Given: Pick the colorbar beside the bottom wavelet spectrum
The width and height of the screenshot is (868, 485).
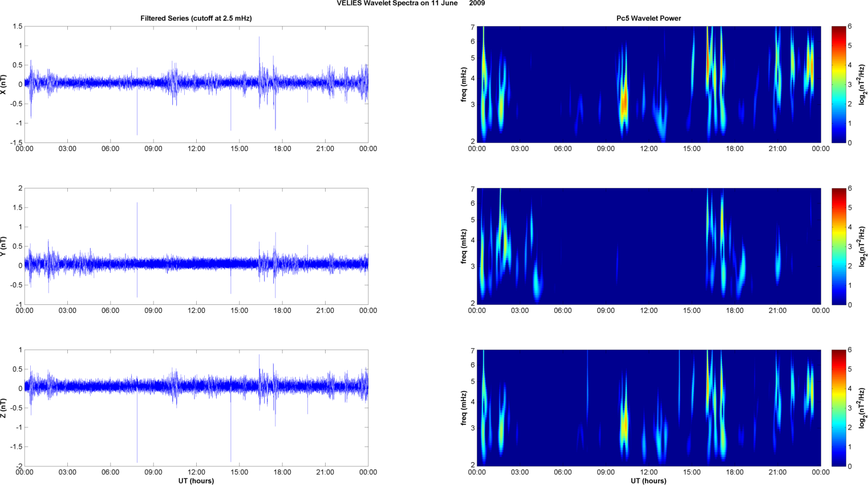Looking at the screenshot, I should point(838,408).
